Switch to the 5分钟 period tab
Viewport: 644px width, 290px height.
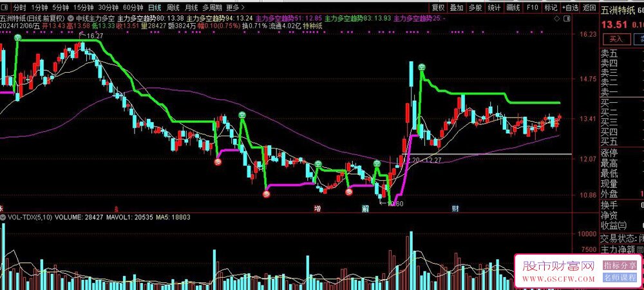61,7
